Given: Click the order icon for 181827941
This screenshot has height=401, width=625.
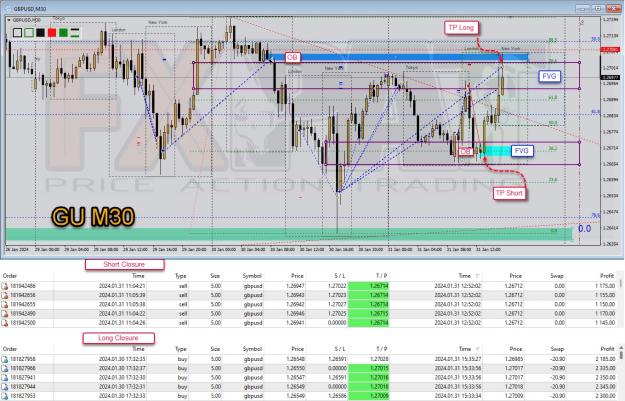Looking at the screenshot, I should 5,377.
